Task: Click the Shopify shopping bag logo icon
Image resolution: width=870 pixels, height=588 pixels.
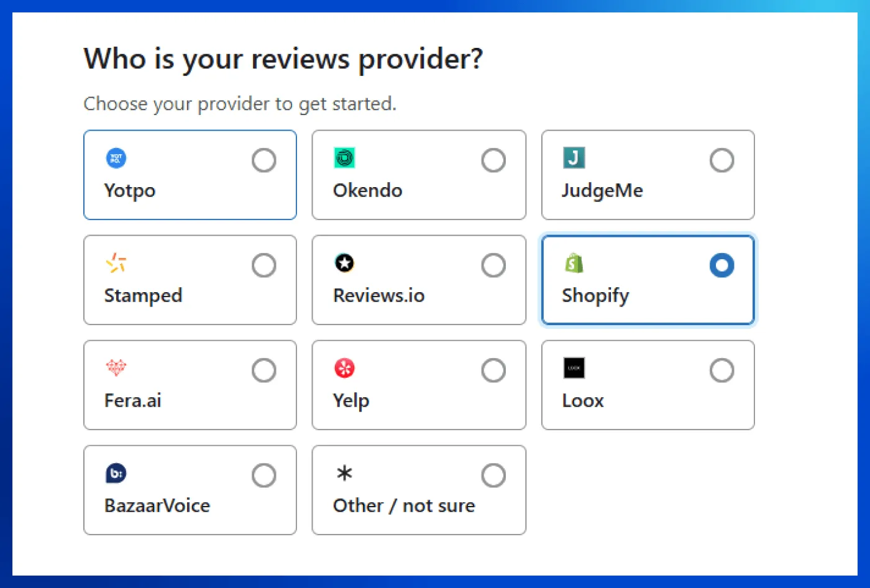Action: tap(574, 263)
